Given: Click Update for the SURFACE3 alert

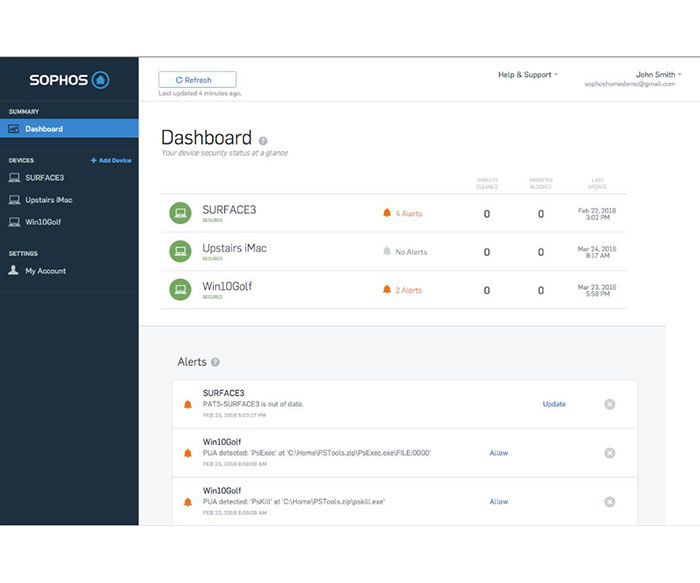Looking at the screenshot, I should click(554, 404).
